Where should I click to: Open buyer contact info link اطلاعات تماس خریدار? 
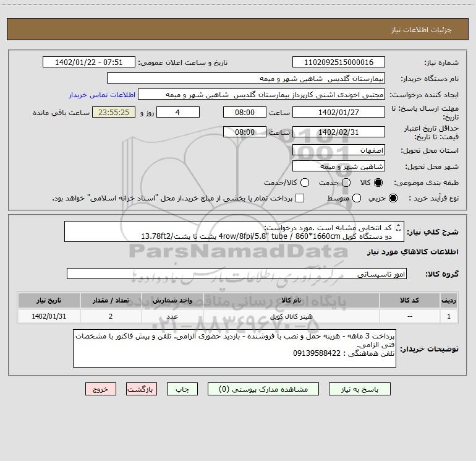pyautogui.click(x=102, y=95)
